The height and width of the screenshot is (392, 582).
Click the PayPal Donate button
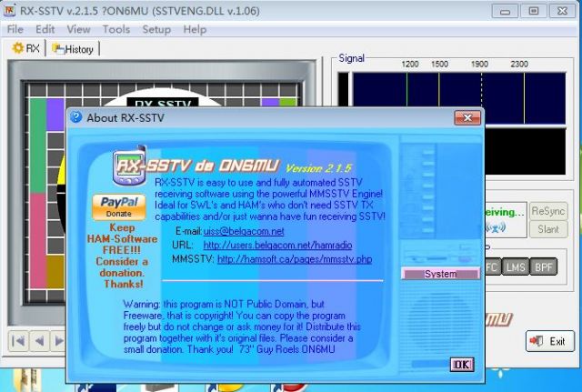[x=119, y=206]
